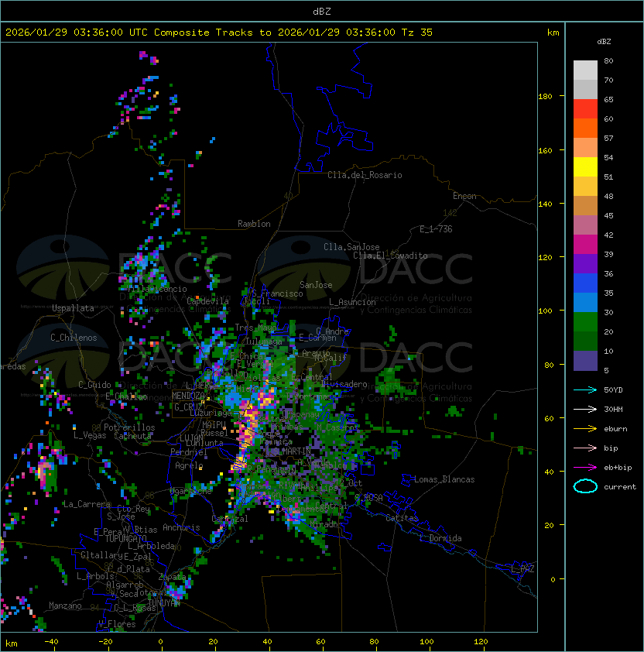
Task: Click the 'Capdevila' map label
Action: click(208, 301)
